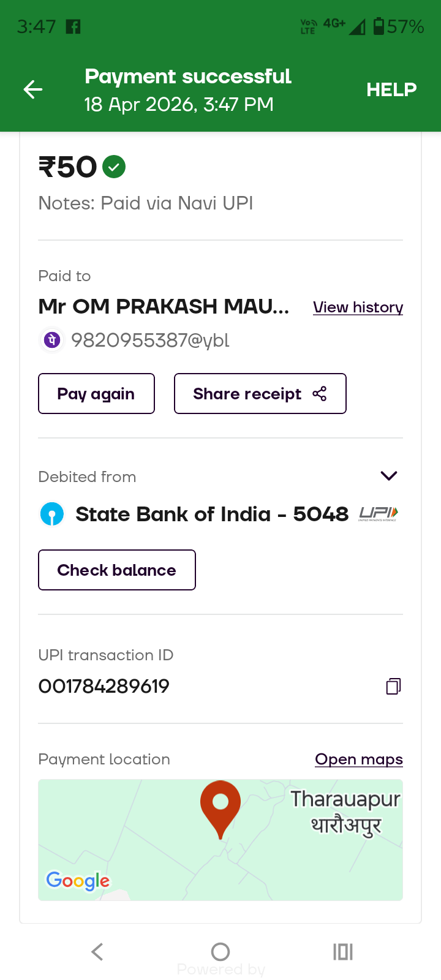The height and width of the screenshot is (980, 441).
Task: Tap the Check balance button
Action: pyautogui.click(x=117, y=570)
